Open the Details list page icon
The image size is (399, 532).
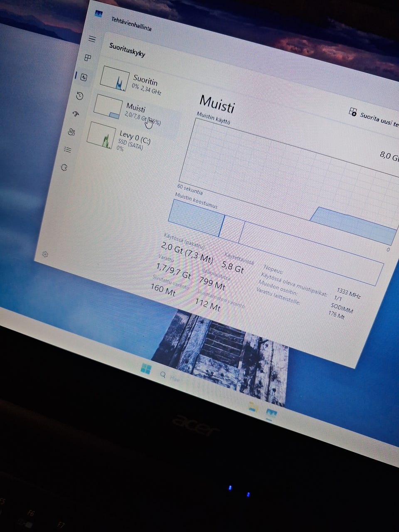pyautogui.click(x=68, y=150)
